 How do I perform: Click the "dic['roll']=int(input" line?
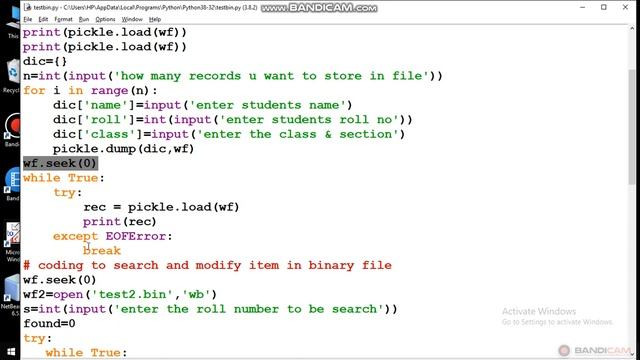point(233,120)
